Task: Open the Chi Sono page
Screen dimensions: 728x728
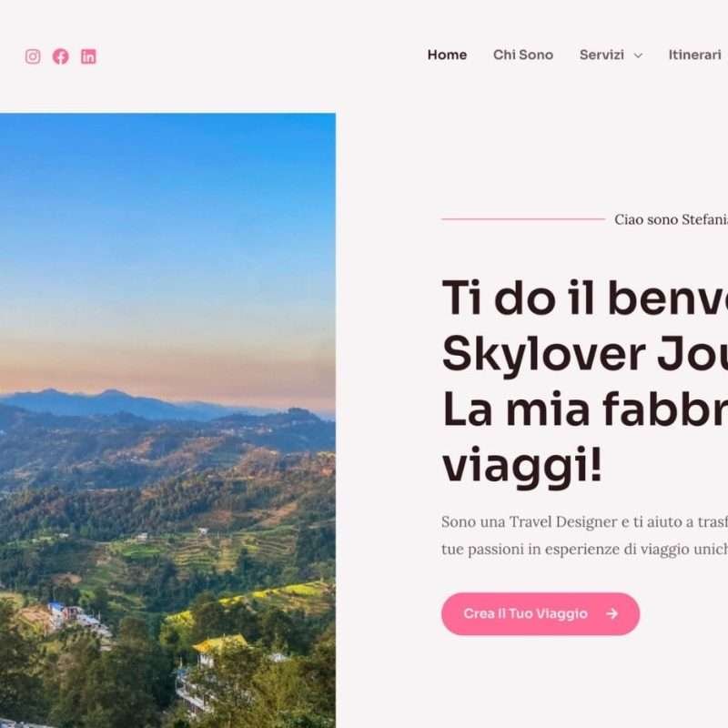Action: click(x=522, y=55)
